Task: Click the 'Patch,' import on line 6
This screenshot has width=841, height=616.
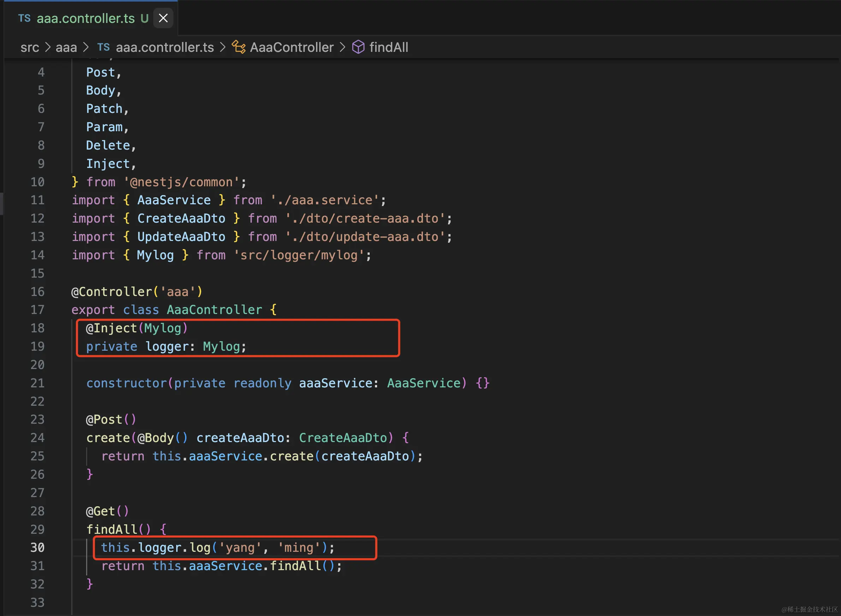Action: (x=107, y=109)
